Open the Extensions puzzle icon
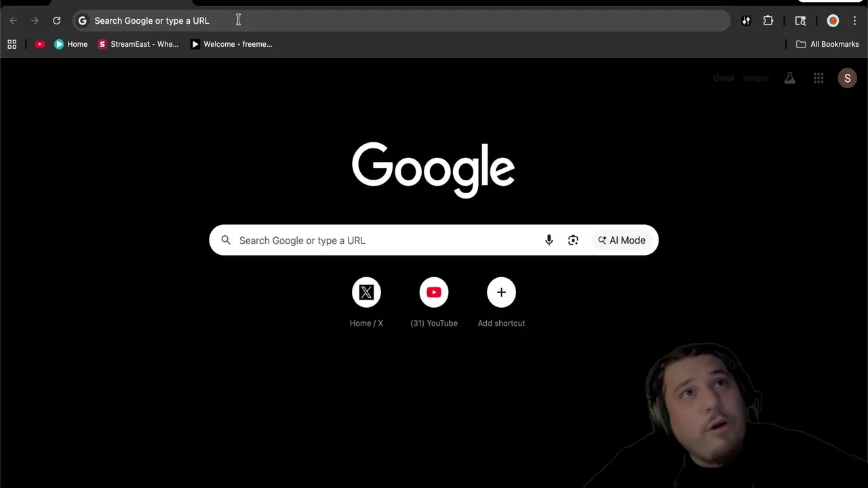The image size is (868, 488). [x=768, y=21]
